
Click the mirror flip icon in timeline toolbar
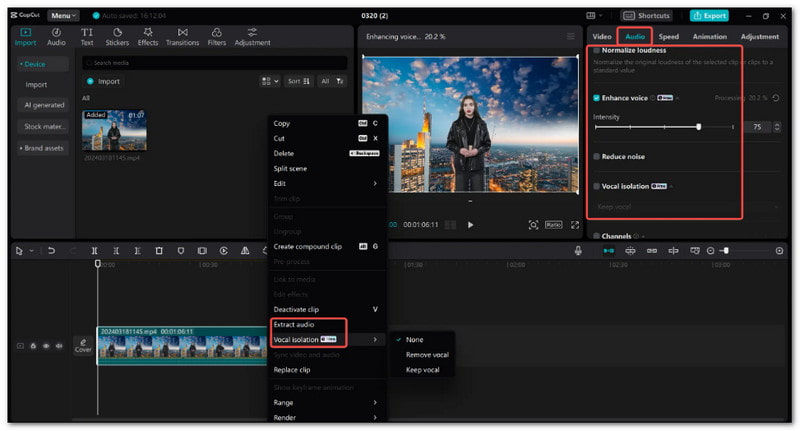click(x=245, y=250)
